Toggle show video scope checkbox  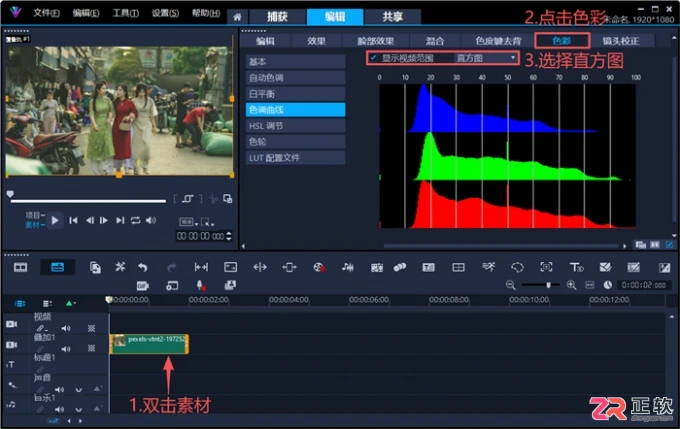pyautogui.click(x=373, y=58)
